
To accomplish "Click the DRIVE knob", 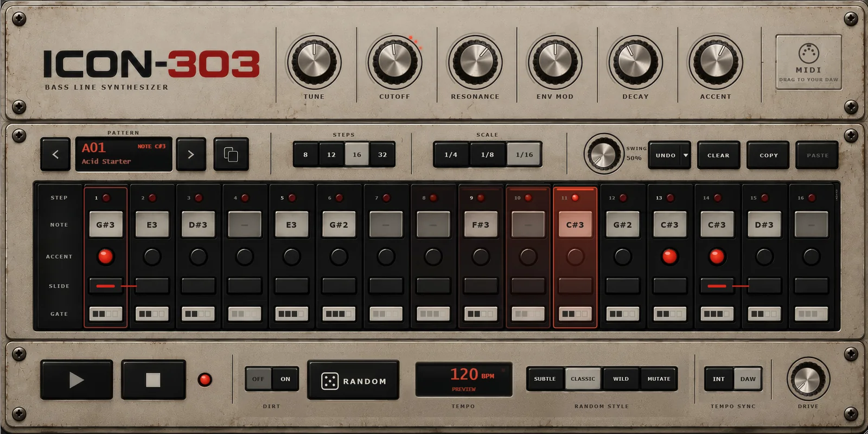I will [808, 379].
